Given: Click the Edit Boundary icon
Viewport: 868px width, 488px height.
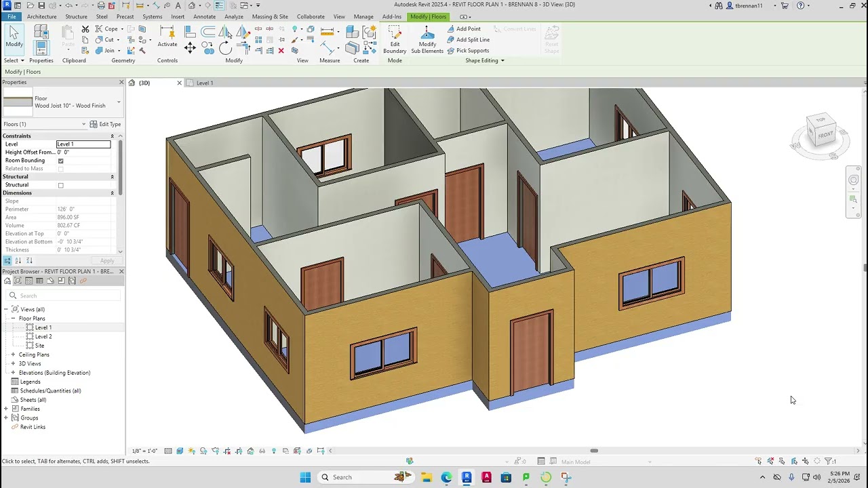Looking at the screenshot, I should click(395, 39).
